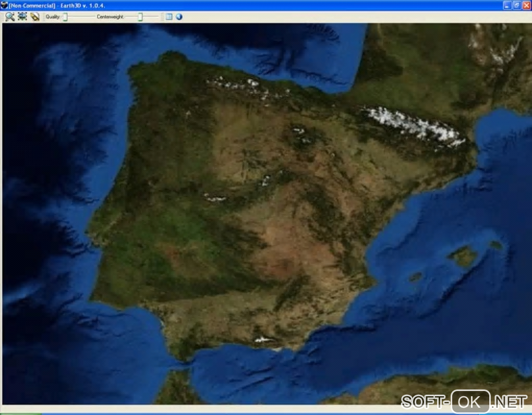This screenshot has height=415, width=532.
Task: Click the Quality label in toolbar
Action: point(53,17)
